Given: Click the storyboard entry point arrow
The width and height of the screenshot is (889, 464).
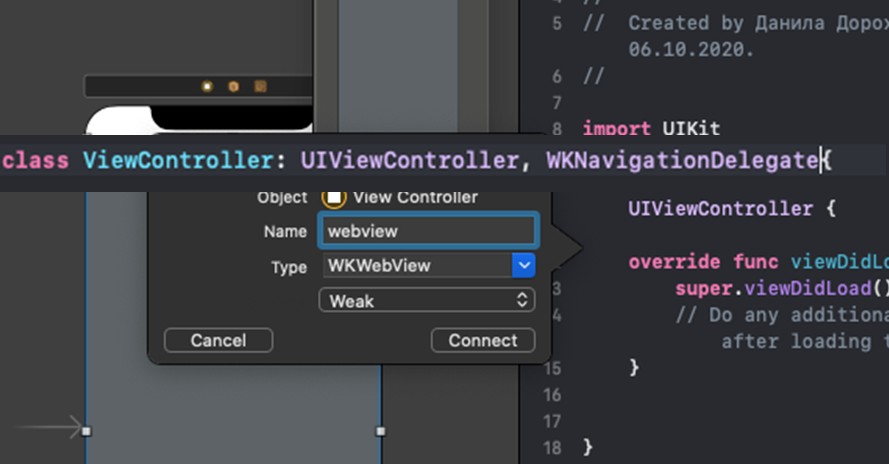Looking at the screenshot, I should click(48, 428).
